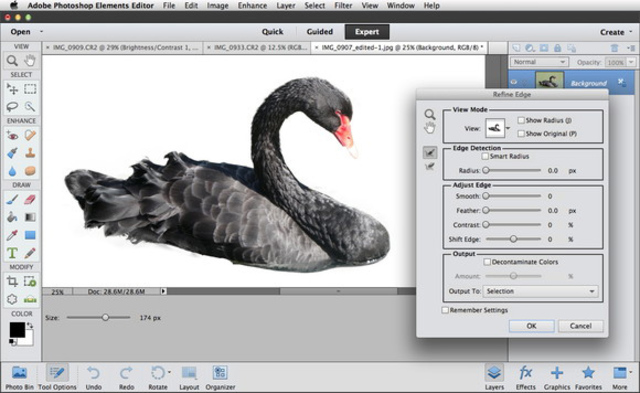
Task: Select the Quick Selection tool
Action: coord(30,107)
